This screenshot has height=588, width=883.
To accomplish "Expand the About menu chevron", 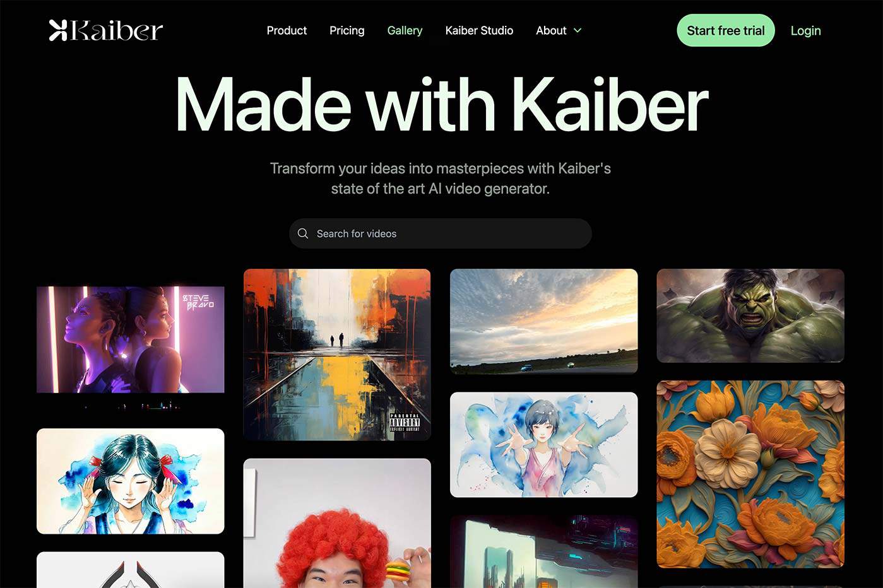I will [x=578, y=30].
